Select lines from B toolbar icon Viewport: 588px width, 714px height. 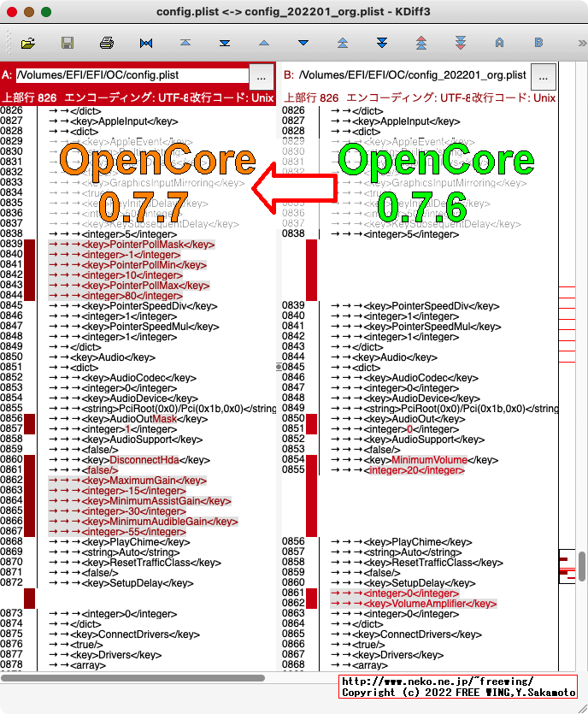click(x=538, y=43)
